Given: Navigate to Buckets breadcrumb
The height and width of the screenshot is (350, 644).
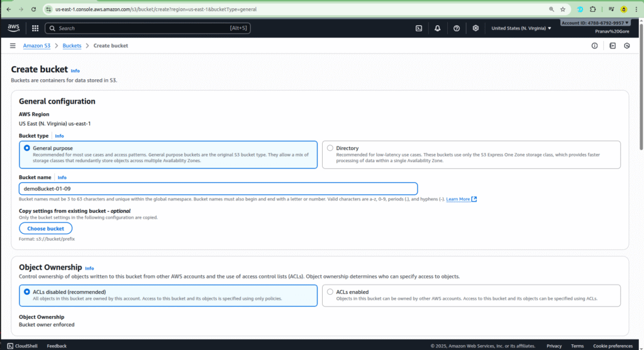Looking at the screenshot, I should coord(72,45).
